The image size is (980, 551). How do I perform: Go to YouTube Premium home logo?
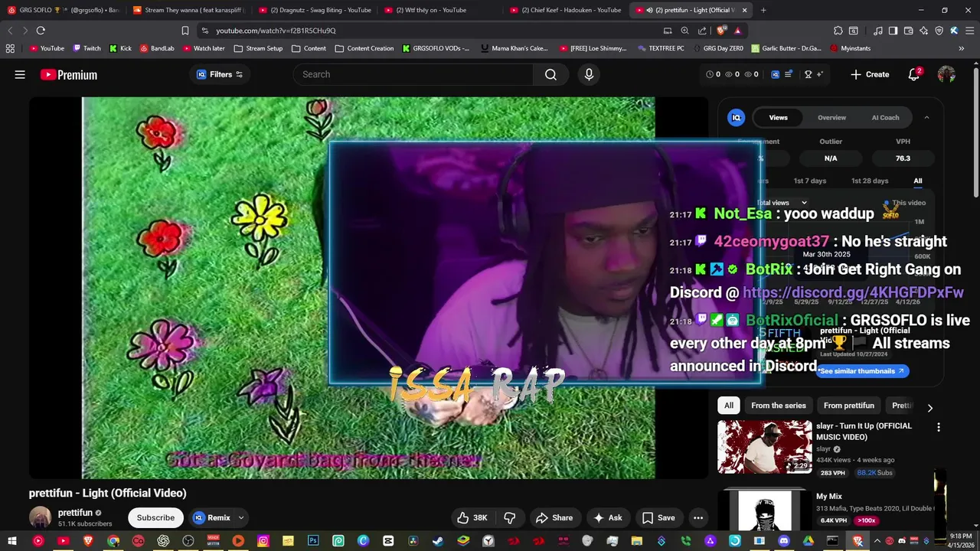point(69,74)
